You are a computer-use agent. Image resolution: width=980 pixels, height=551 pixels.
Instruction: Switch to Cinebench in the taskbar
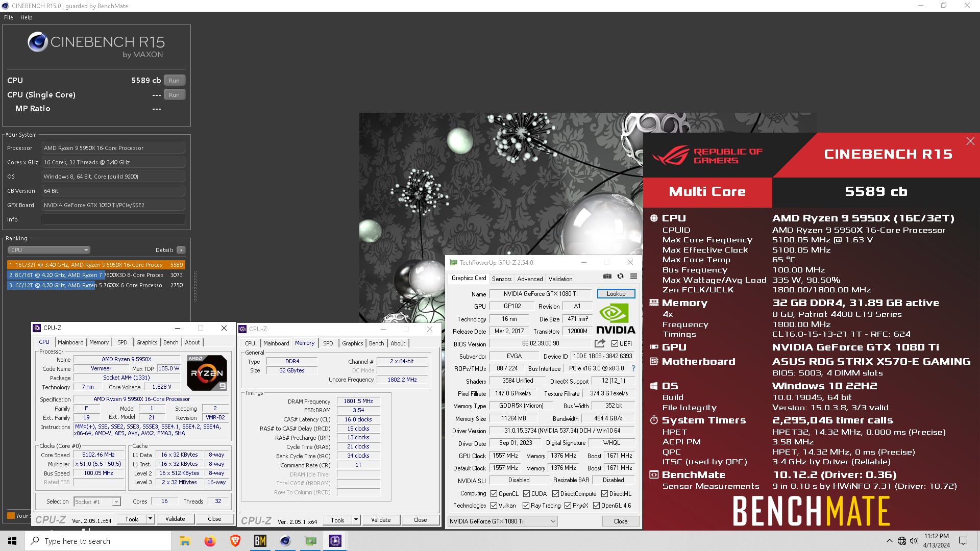[285, 541]
